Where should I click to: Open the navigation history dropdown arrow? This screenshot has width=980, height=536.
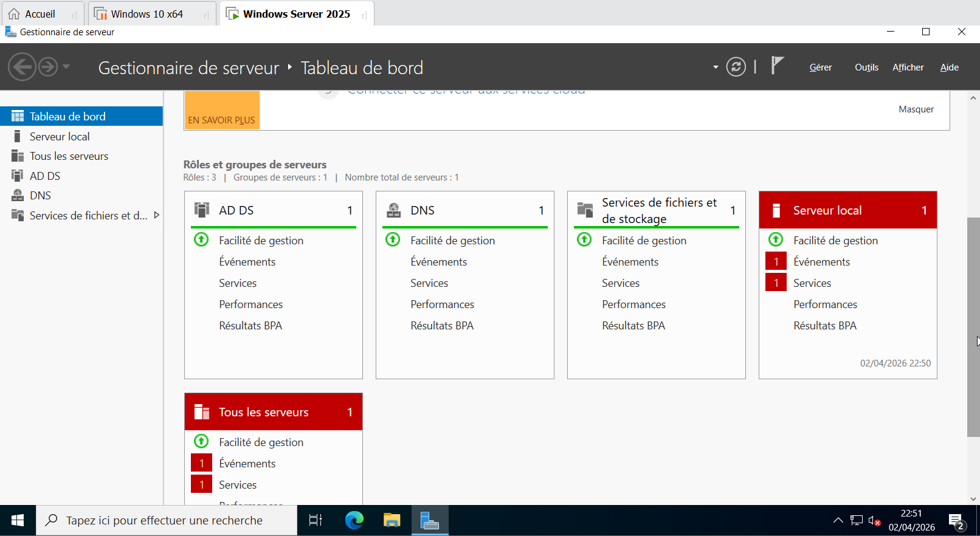(x=66, y=67)
